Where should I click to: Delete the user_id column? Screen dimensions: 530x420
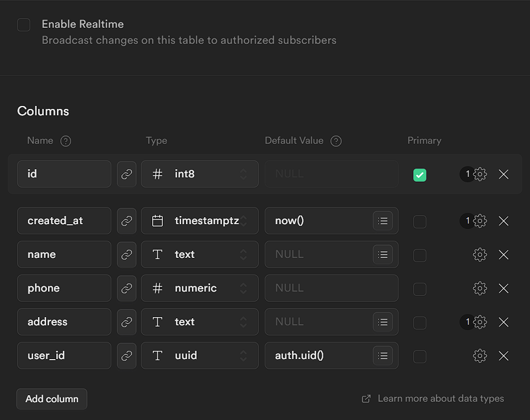[x=503, y=356]
